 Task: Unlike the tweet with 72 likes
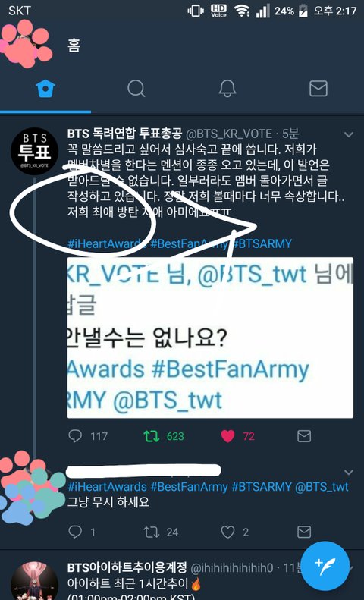[x=227, y=436]
